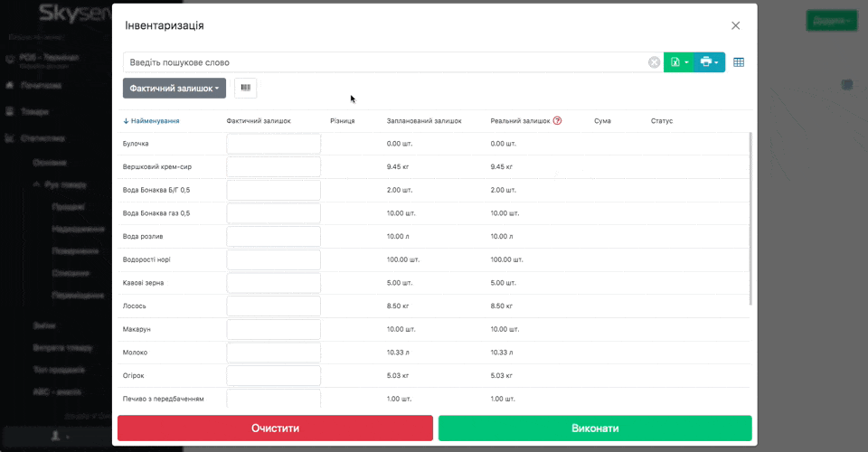Image resolution: width=868 pixels, height=452 pixels.
Task: Click actual stock field for Кавові зерна
Action: (x=273, y=283)
